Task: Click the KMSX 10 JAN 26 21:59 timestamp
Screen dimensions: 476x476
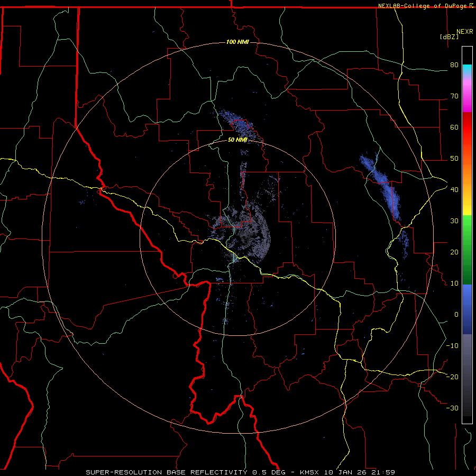Action: 347,472
